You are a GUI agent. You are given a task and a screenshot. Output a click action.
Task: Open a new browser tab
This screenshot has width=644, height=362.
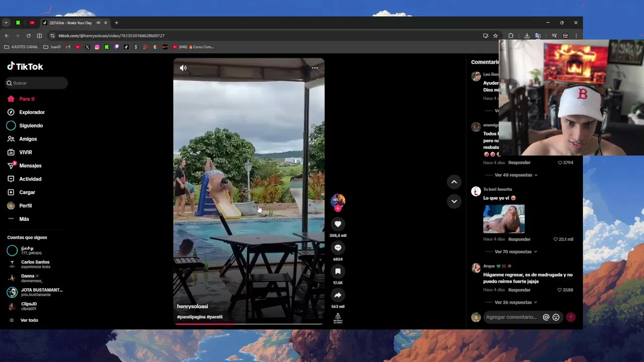tap(116, 23)
